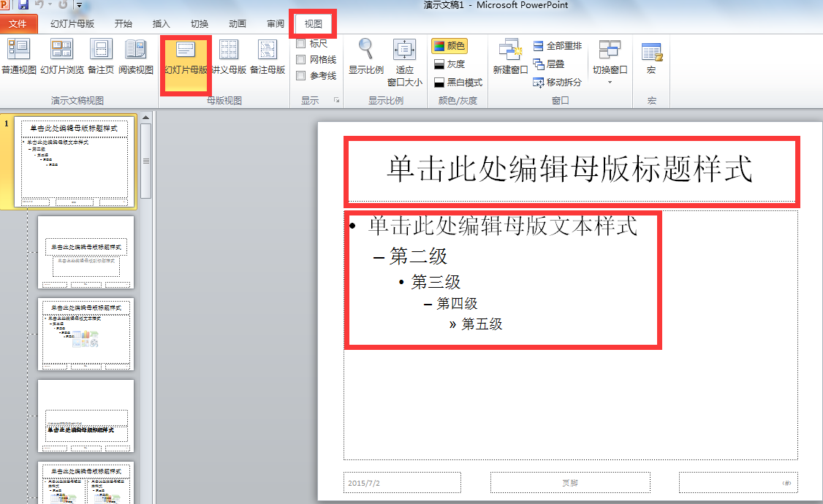823x504 pixels.
Task: Select two content layout thumbnail
Action: pyautogui.click(x=86, y=483)
